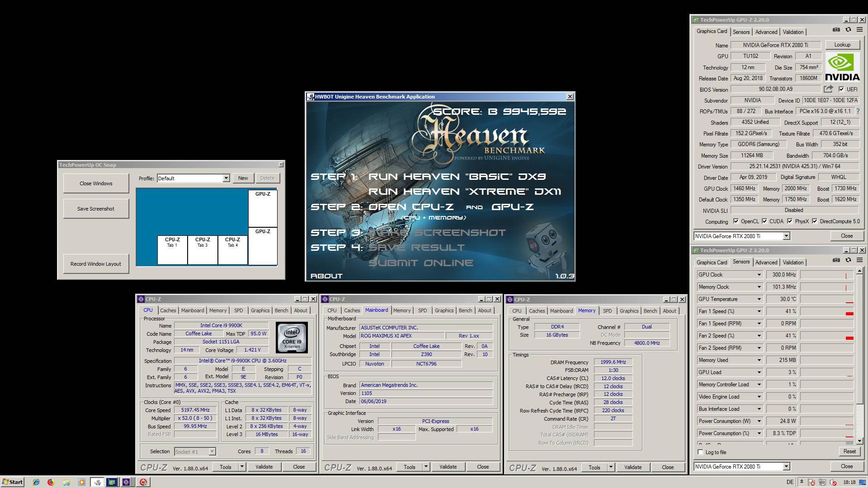This screenshot has height=488, width=868.
Task: Click the GPU-Z Sensors scrollbar down arrow
Action: [x=860, y=441]
